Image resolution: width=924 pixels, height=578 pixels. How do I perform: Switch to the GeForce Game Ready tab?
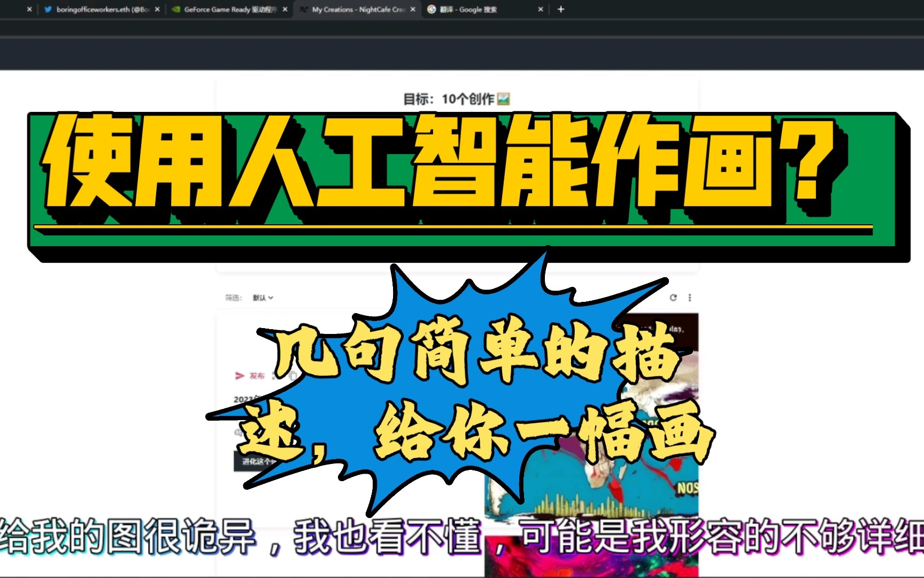tap(229, 9)
